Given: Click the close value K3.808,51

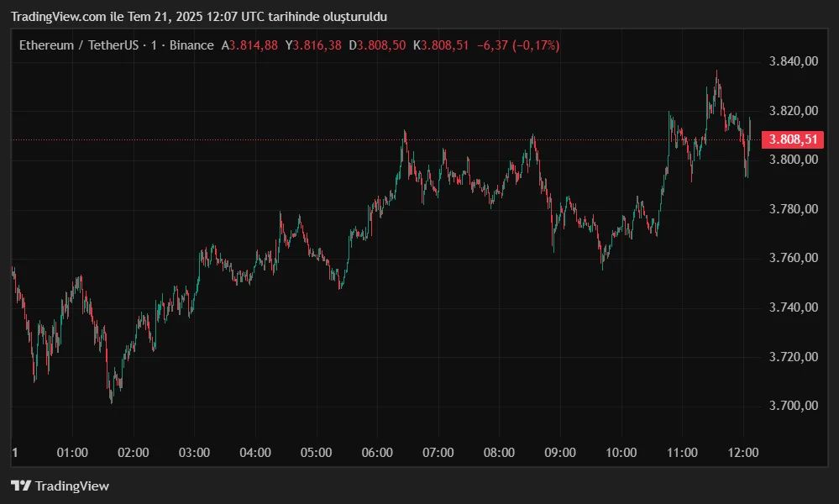Looking at the screenshot, I should [441, 45].
